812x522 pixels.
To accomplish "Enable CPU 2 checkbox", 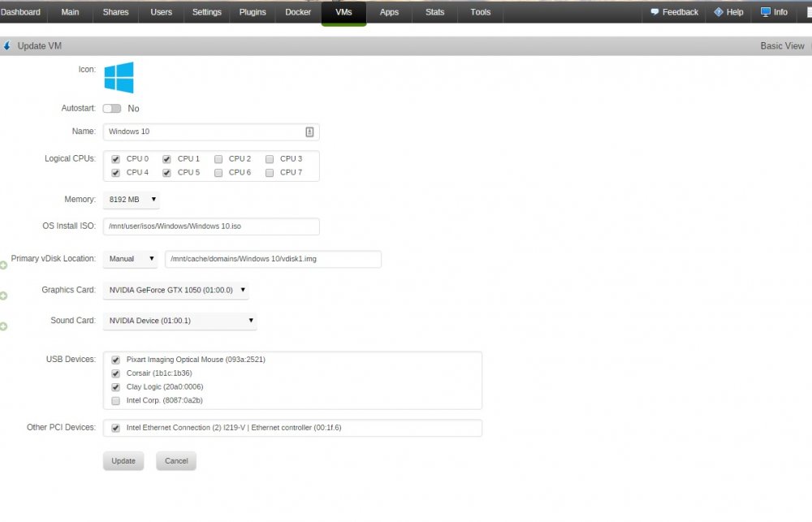I will (x=218, y=159).
